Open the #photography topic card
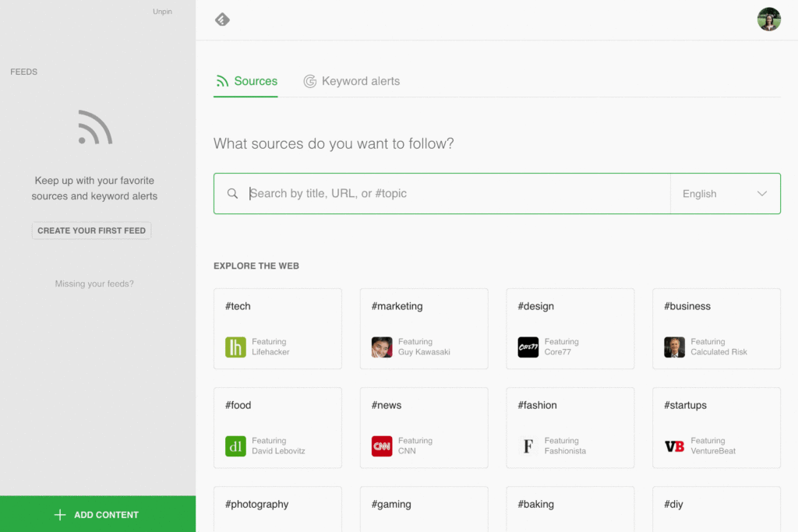The image size is (798, 532). click(278, 509)
